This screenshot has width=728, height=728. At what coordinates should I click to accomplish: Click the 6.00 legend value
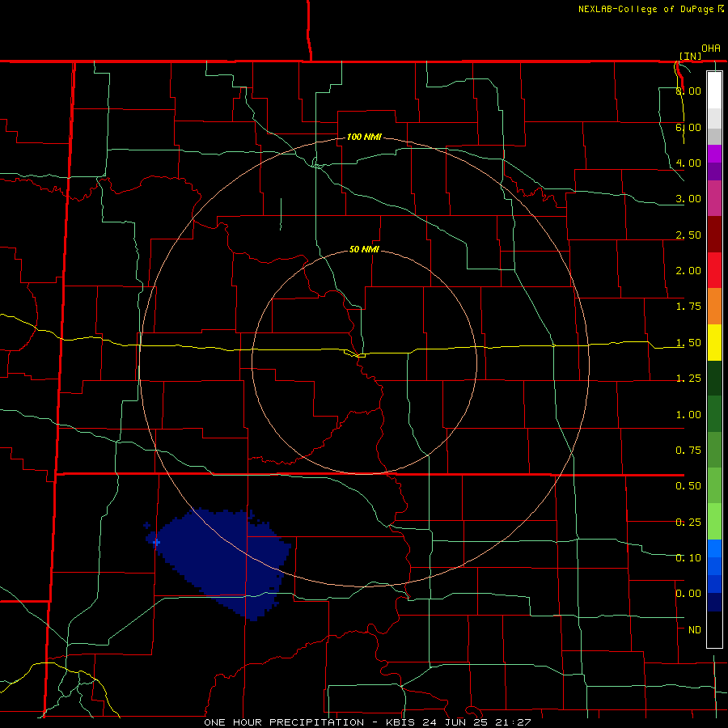click(x=688, y=127)
